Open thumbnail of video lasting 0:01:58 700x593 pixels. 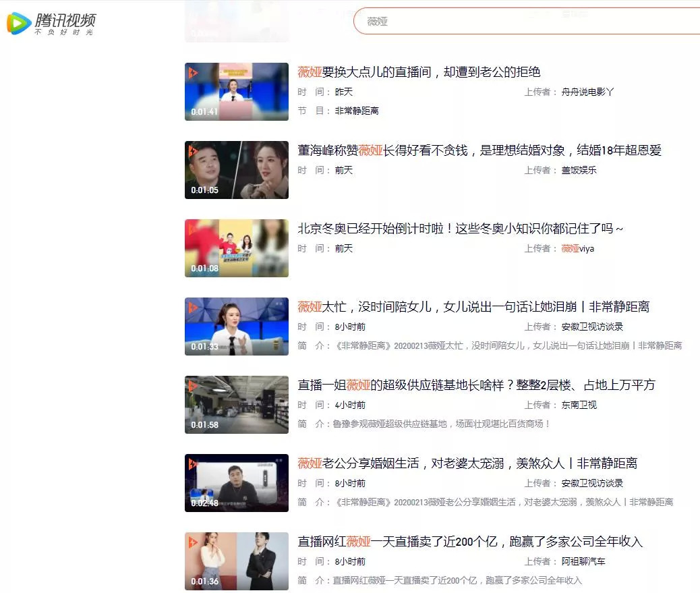click(x=237, y=405)
